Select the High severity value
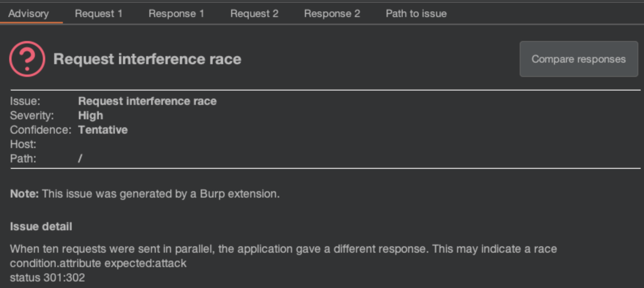 90,116
